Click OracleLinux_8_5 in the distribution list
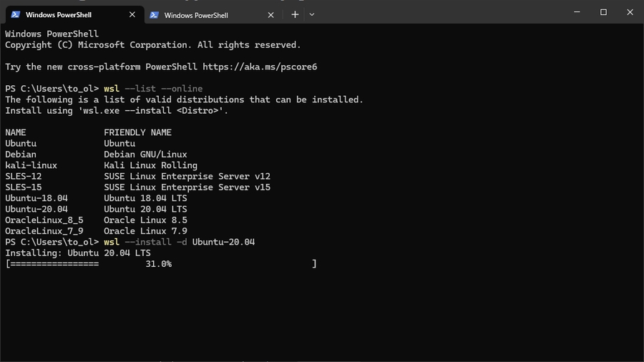The image size is (644, 362). 44,220
